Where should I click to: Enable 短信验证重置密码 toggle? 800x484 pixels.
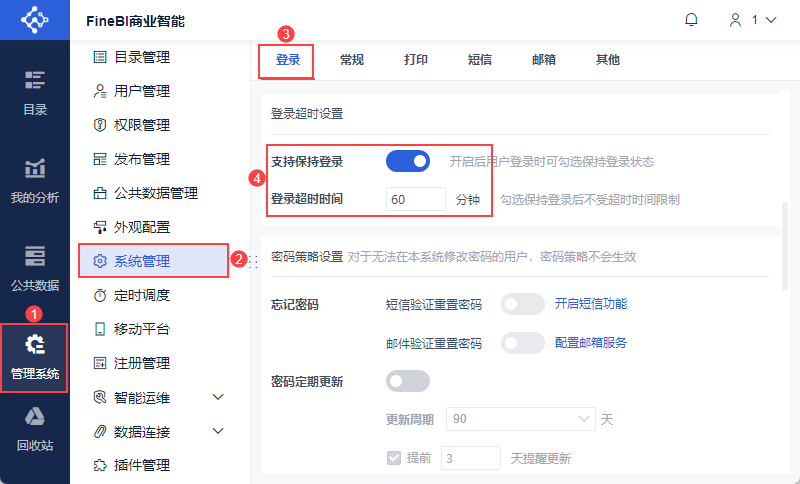click(523, 304)
